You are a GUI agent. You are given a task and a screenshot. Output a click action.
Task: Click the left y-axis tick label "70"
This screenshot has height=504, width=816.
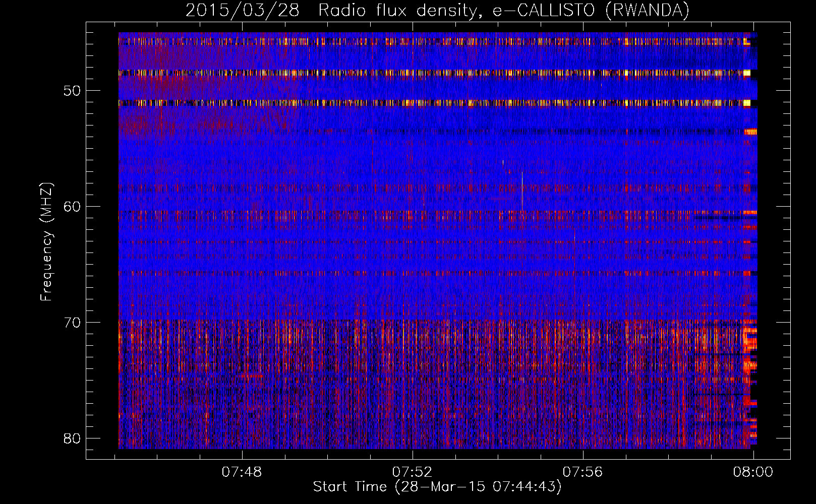pyautogui.click(x=72, y=323)
